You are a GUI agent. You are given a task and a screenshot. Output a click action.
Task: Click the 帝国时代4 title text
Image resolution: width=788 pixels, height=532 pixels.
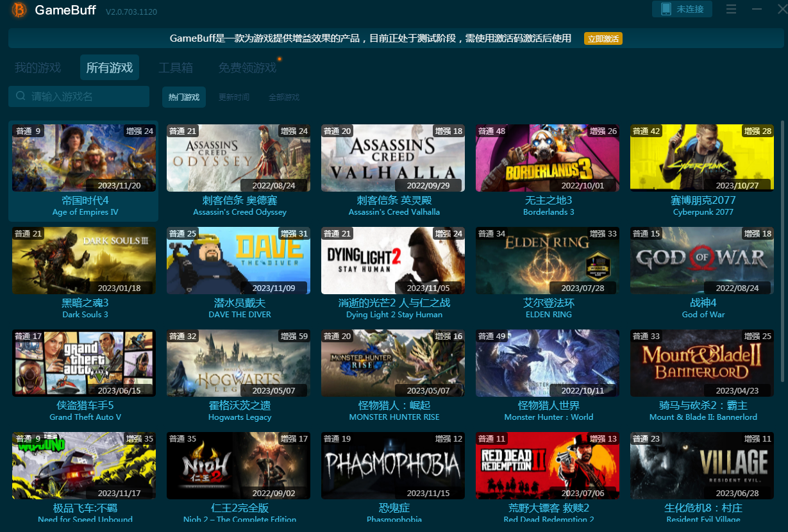[85, 200]
